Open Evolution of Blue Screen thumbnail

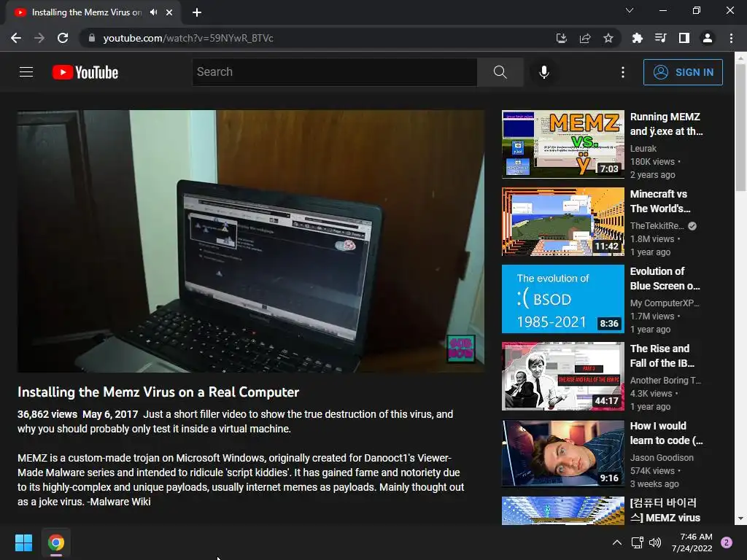(x=563, y=298)
